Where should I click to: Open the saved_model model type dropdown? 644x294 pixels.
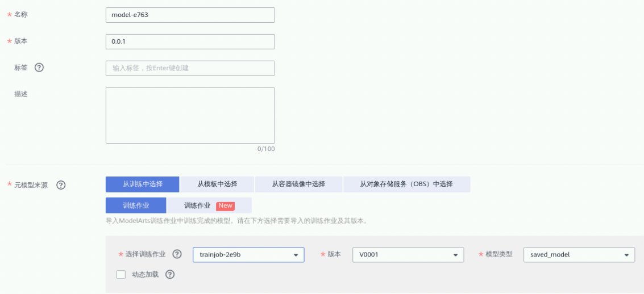pyautogui.click(x=579, y=255)
